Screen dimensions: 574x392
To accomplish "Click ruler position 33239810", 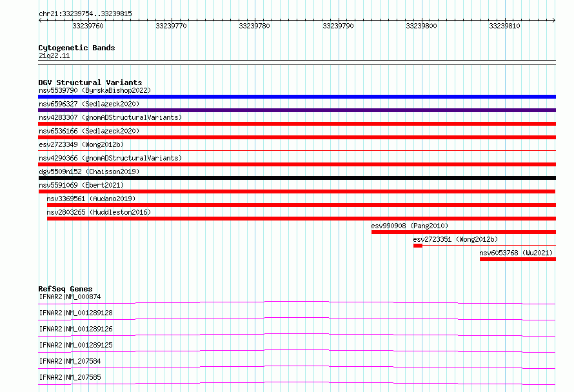I will 504,26.
